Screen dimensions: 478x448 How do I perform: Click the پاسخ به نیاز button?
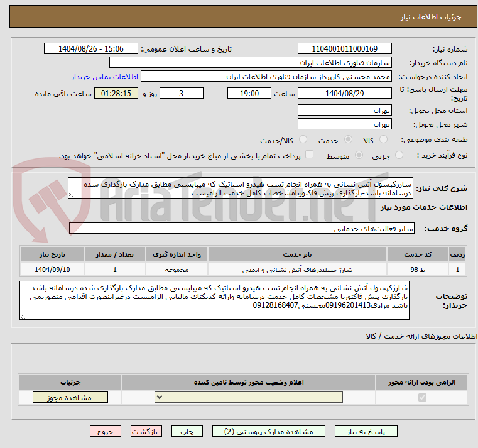point(366,431)
